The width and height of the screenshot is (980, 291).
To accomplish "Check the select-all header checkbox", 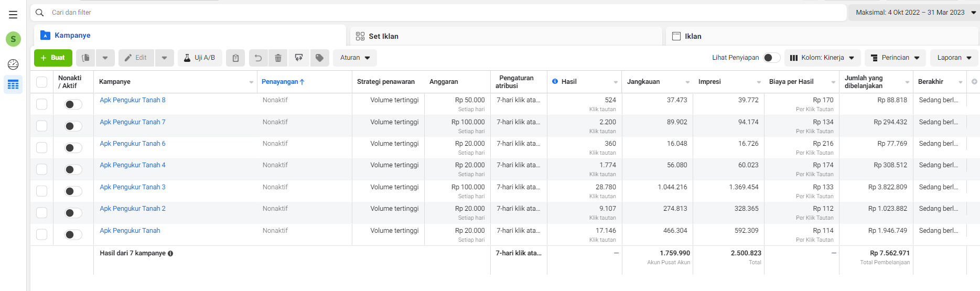I will click(42, 82).
